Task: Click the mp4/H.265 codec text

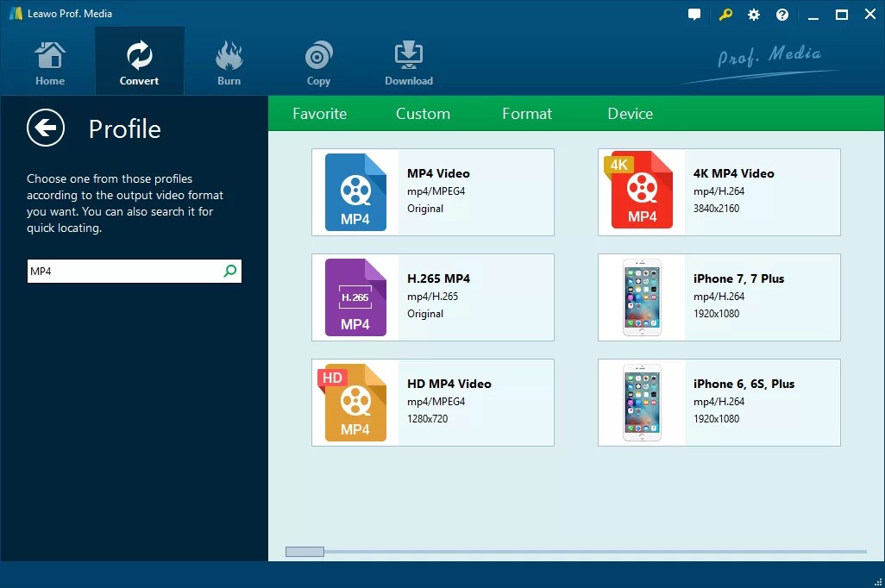Action: (x=432, y=297)
